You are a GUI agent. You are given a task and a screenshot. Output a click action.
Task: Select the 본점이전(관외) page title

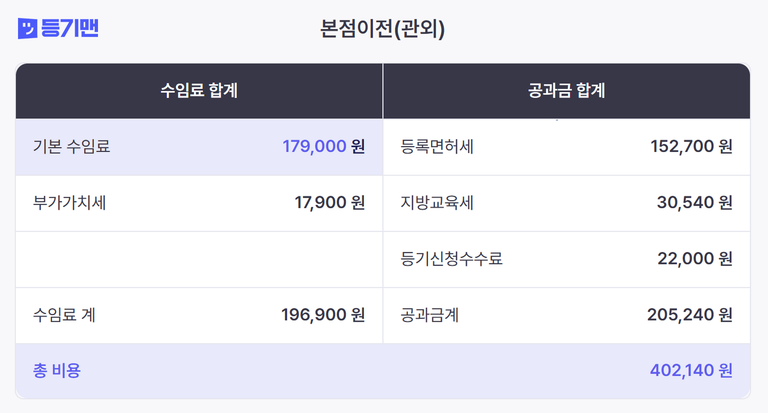383,29
